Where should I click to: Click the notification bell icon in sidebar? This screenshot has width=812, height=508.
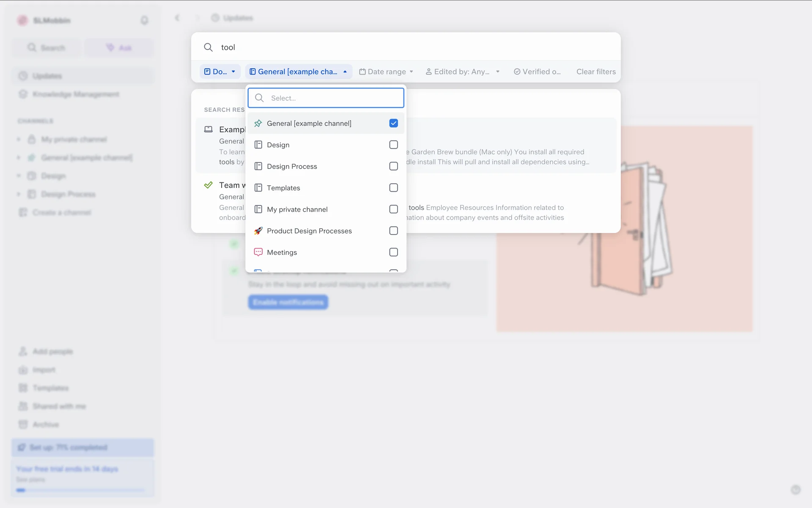pyautogui.click(x=144, y=20)
